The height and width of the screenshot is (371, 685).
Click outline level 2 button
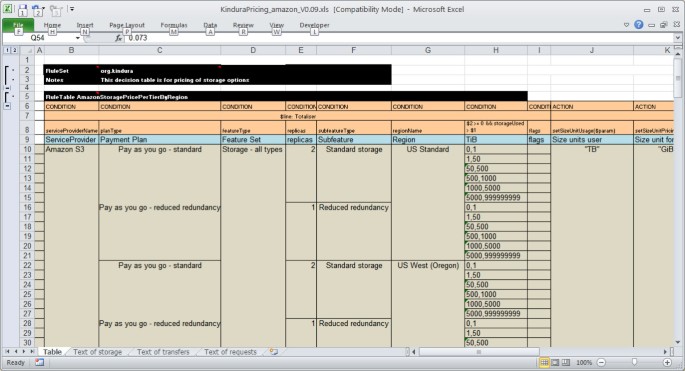pos(14,50)
